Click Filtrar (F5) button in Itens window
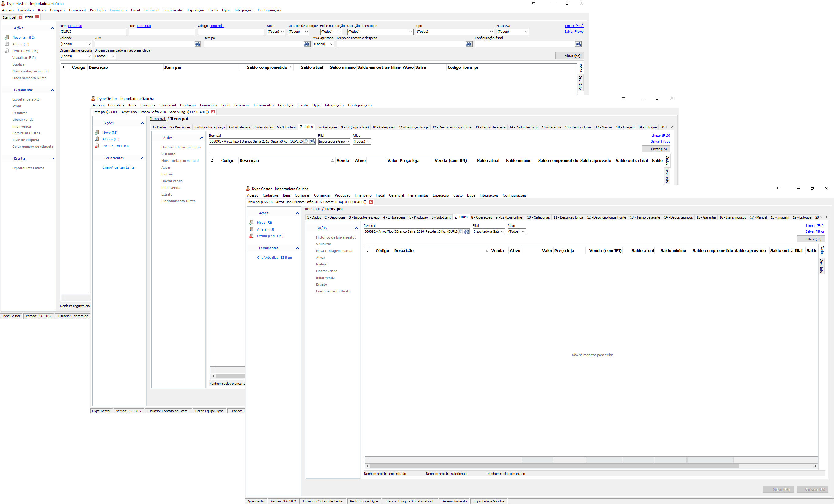This screenshot has height=504, width=834. pyautogui.click(x=570, y=56)
